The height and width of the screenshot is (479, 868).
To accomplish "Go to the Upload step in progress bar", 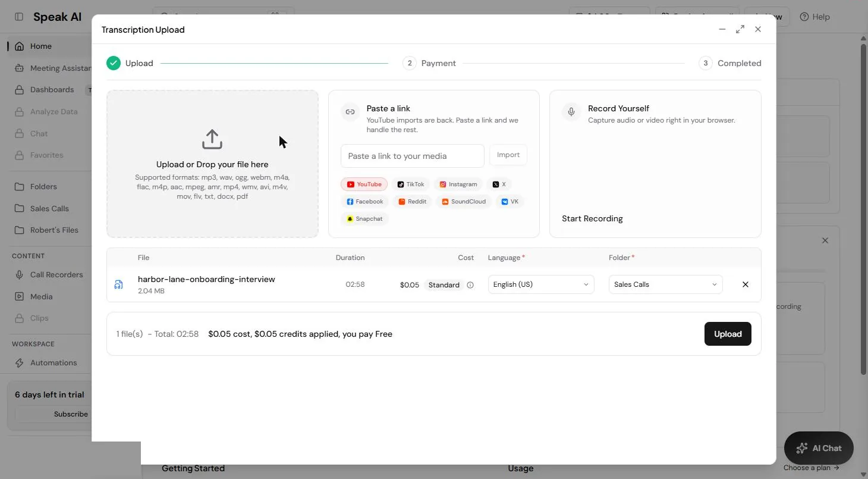I will click(130, 63).
